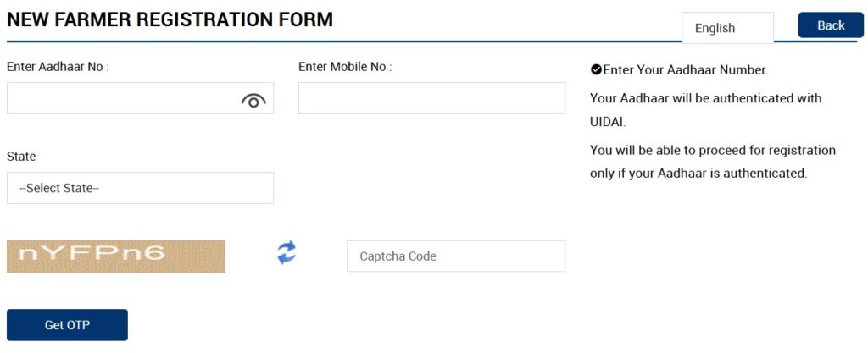
Task: Click into the Enter Mobile No field
Action: coord(431,98)
